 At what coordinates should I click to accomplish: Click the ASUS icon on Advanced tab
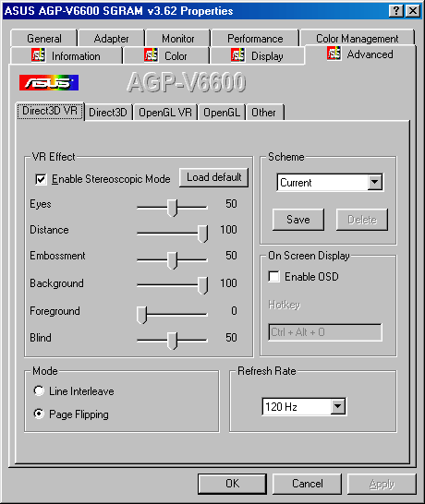coord(334,53)
